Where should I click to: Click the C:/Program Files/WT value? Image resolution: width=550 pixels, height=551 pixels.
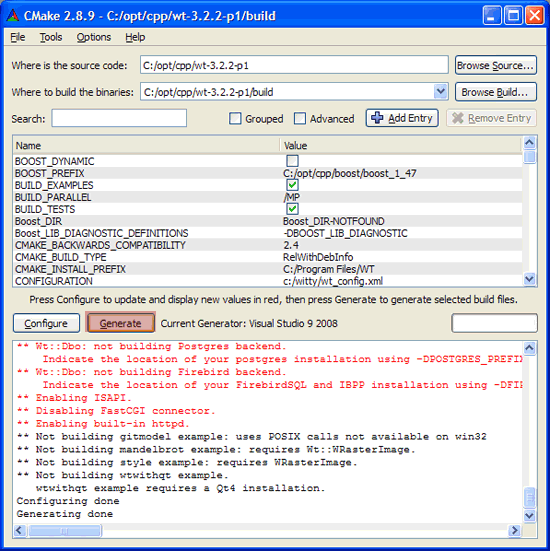pos(329,269)
